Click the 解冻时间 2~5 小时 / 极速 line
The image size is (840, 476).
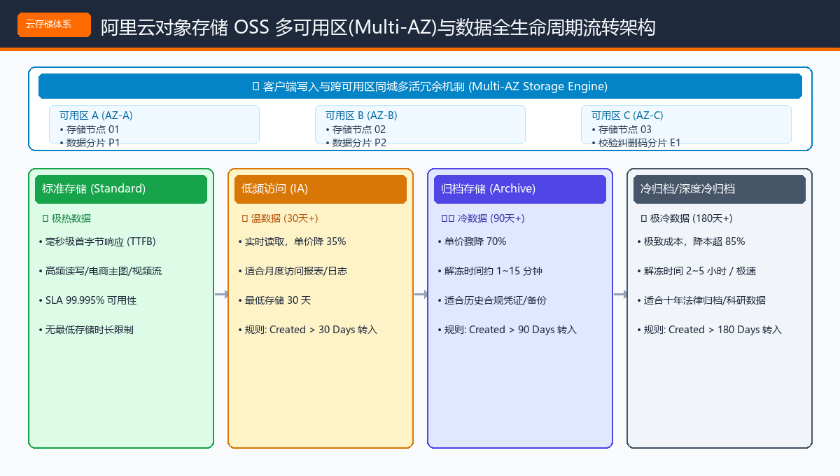pyautogui.click(x=696, y=271)
